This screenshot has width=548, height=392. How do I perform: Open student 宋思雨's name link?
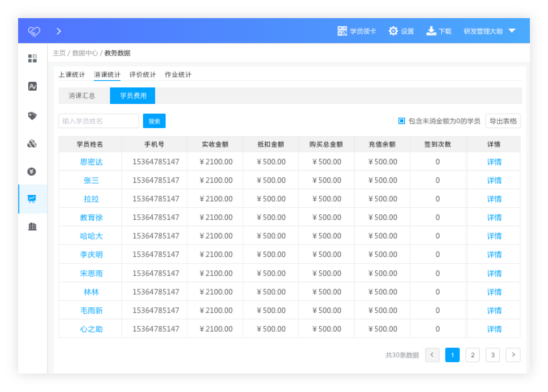[x=91, y=274]
